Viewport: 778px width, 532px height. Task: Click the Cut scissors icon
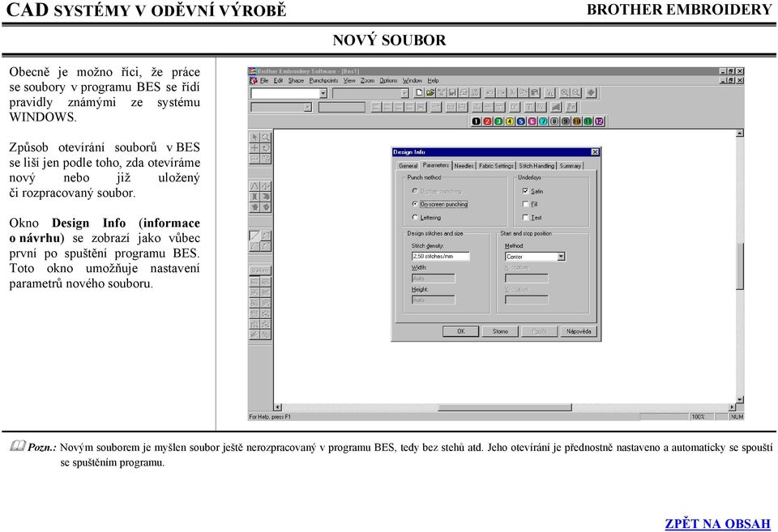click(512, 93)
